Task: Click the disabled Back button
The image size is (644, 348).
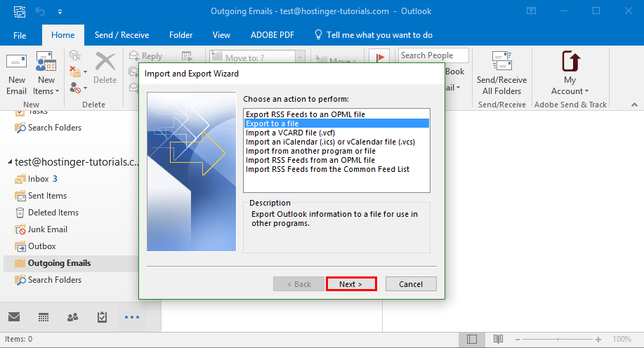Action: point(298,284)
